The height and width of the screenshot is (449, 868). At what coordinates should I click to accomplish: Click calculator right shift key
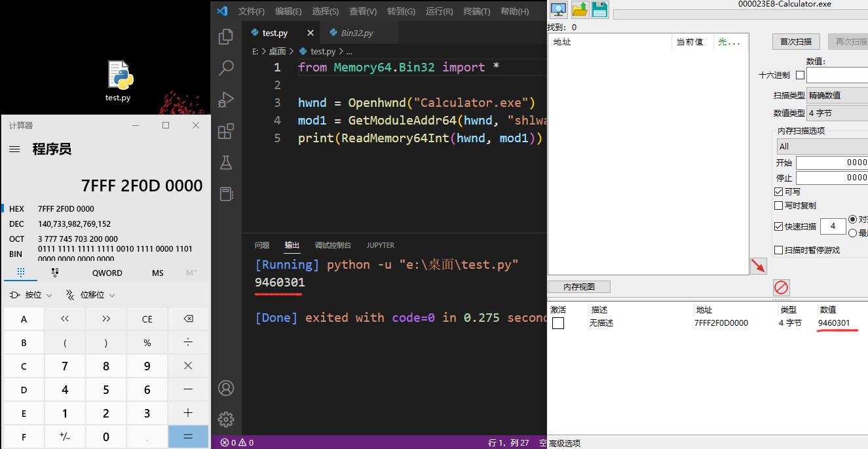(x=105, y=319)
